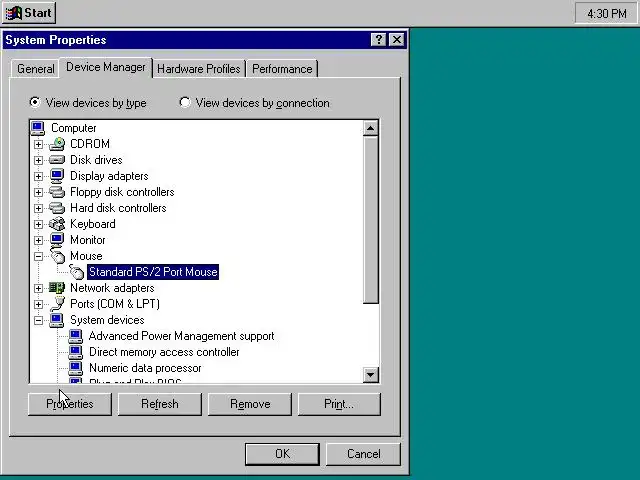The width and height of the screenshot is (640, 480).
Task: Collapse the Mouse branch
Action: click(x=38, y=256)
